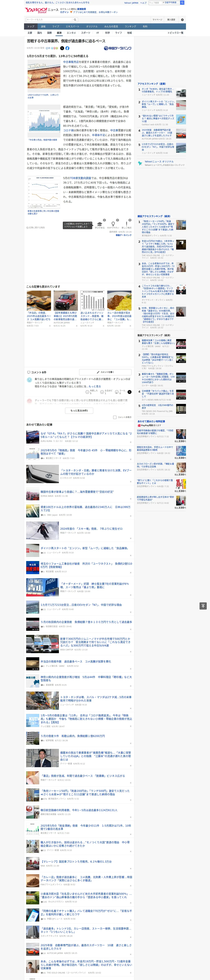The image size is (210, 980).
Task: React with 新しい視点 exclamation icon
Action: pos(127,224)
